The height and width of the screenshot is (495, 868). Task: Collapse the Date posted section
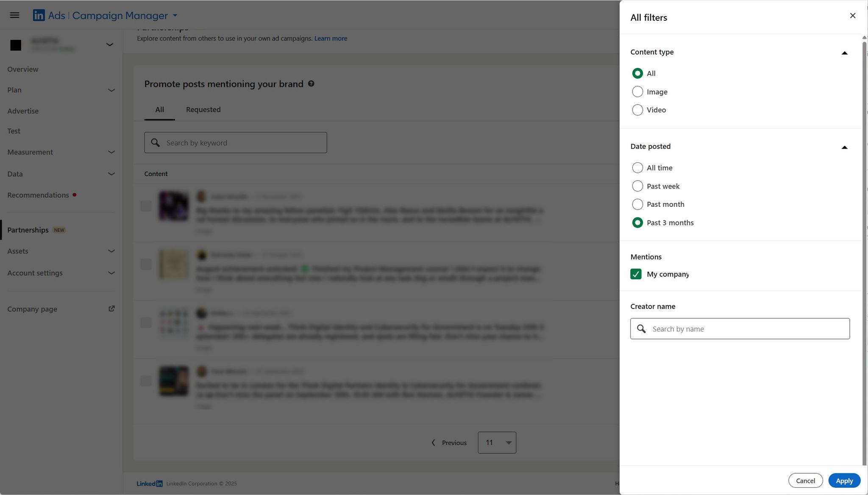(x=844, y=147)
